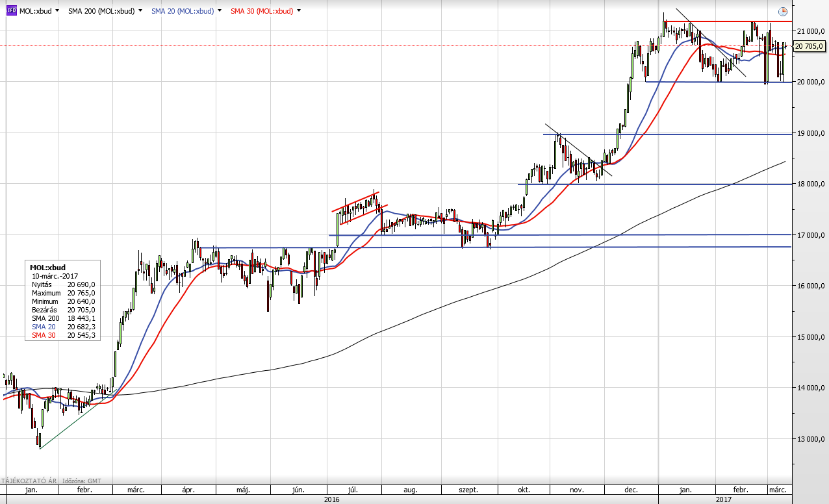Click the 20 000,0 price axis label
This screenshot has height=504, width=829.
[x=810, y=82]
